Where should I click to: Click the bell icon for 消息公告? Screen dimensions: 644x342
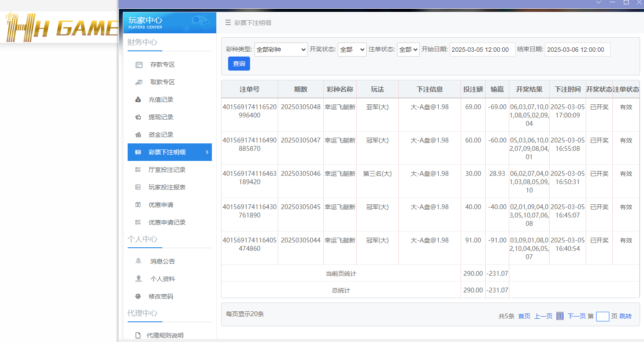click(x=139, y=261)
